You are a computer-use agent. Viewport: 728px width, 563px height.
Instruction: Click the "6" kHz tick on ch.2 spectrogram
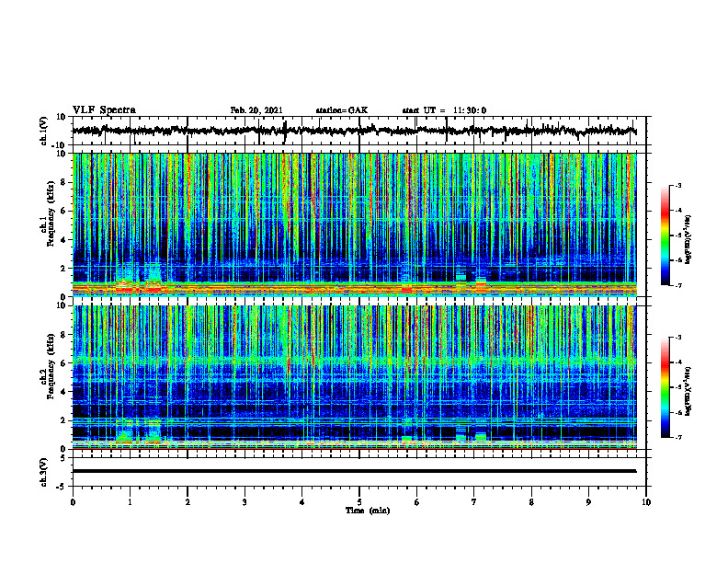[63, 363]
